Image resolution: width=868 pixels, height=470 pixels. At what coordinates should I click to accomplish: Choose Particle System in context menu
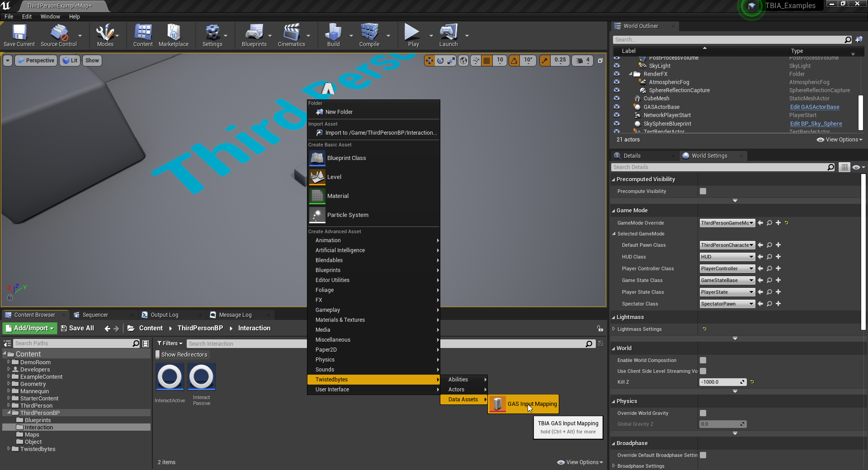pyautogui.click(x=373, y=215)
